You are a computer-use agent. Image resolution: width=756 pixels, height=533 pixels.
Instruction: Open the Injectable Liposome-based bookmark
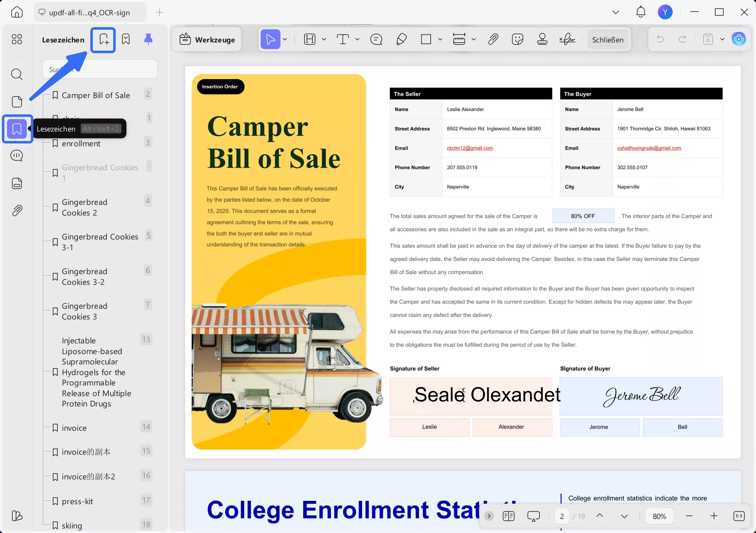click(97, 372)
